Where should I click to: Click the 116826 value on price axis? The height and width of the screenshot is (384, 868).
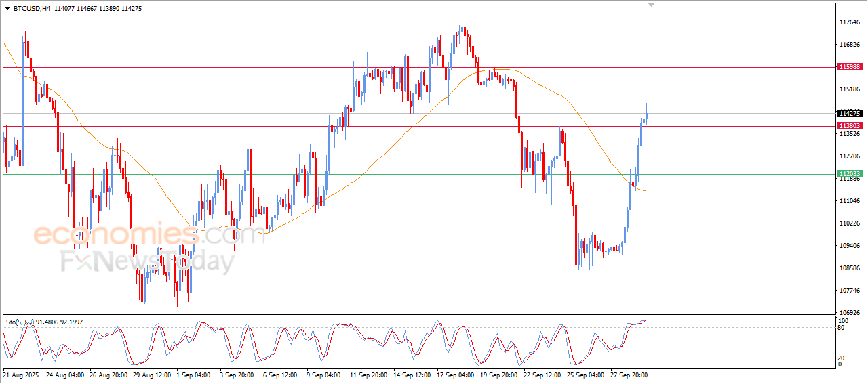[x=850, y=45]
